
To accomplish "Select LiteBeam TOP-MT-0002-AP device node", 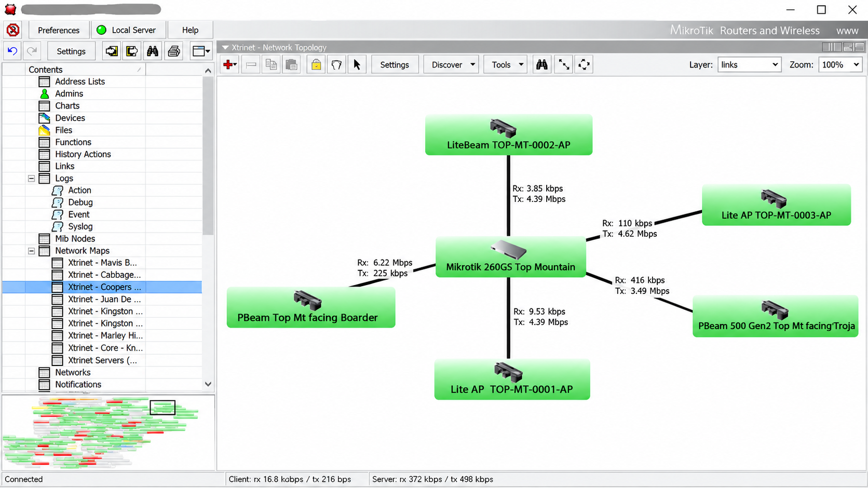I will pyautogui.click(x=509, y=135).
